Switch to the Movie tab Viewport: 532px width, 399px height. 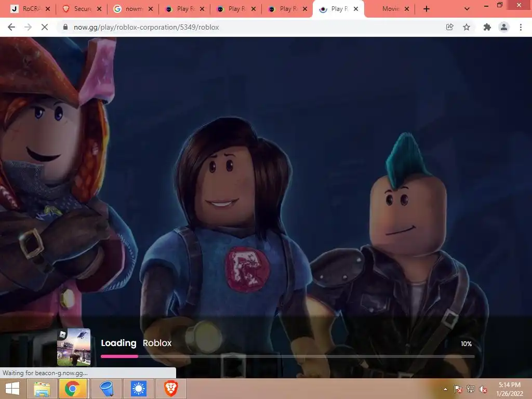pyautogui.click(x=390, y=9)
